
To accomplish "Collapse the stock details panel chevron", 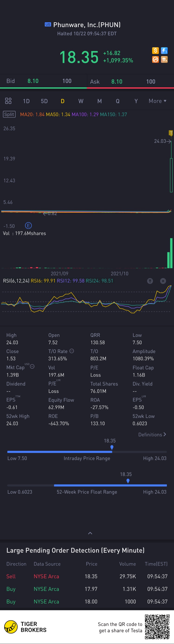I will (90, 533).
